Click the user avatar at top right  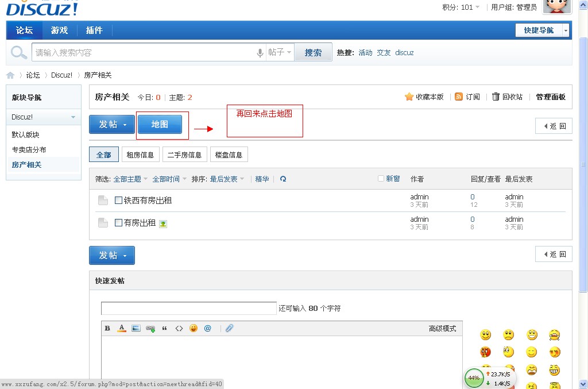(x=557, y=7)
